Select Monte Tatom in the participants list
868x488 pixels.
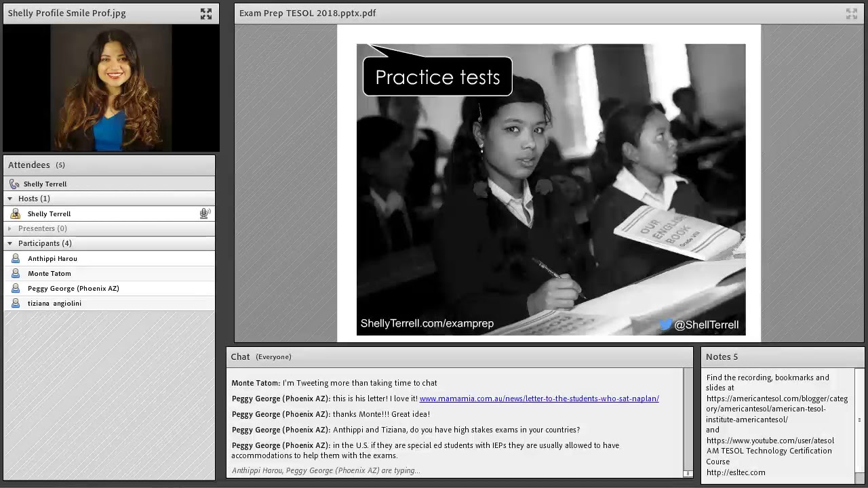(109, 273)
